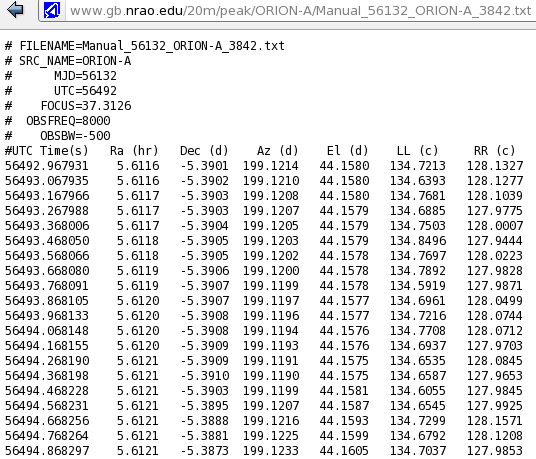
Task: Click the 'Dec (d)' column header
Action: [204, 151]
